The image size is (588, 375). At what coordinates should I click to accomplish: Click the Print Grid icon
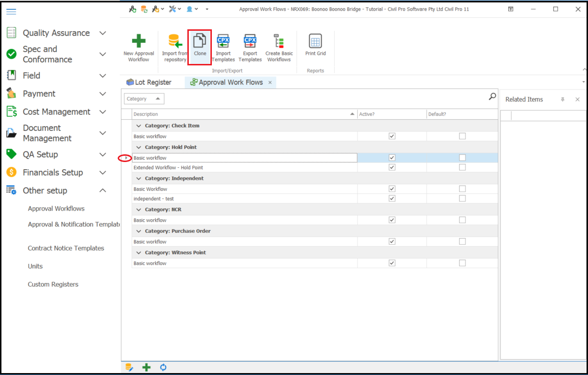click(x=315, y=41)
